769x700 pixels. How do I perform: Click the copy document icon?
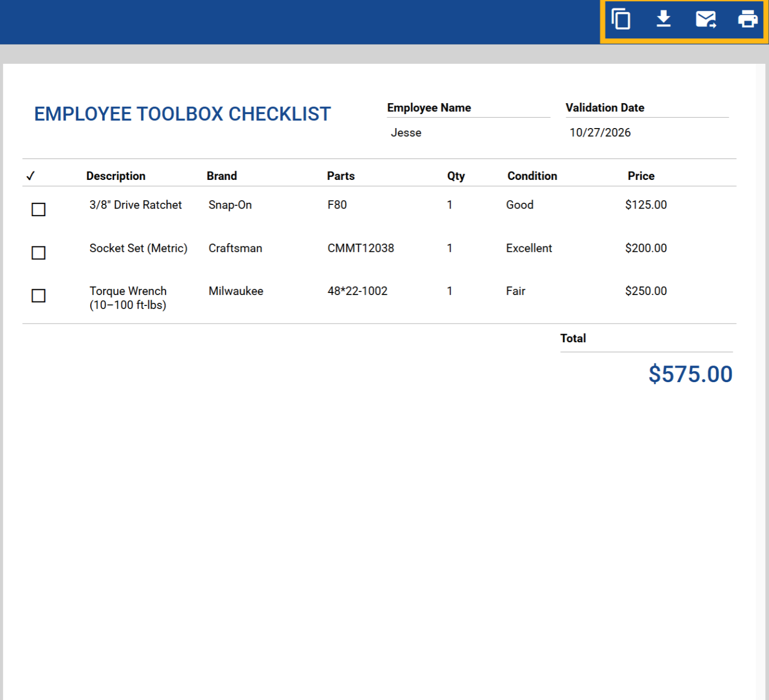click(621, 20)
